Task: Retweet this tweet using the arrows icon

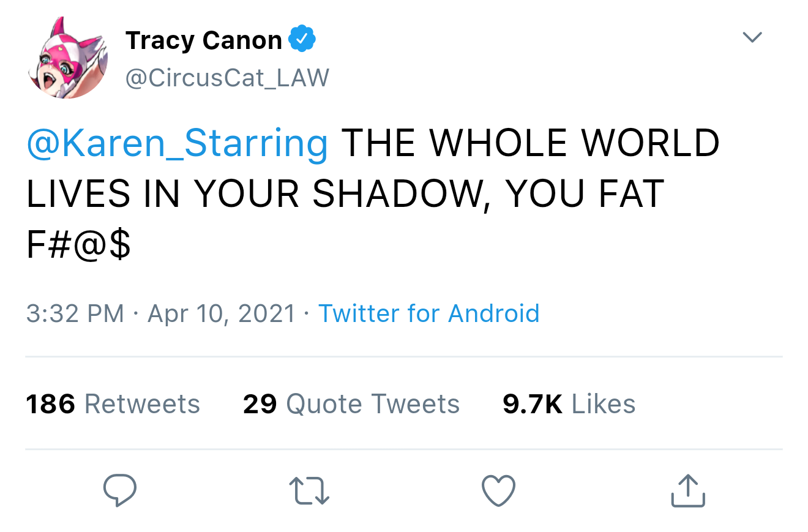Action: pyautogui.click(x=309, y=491)
